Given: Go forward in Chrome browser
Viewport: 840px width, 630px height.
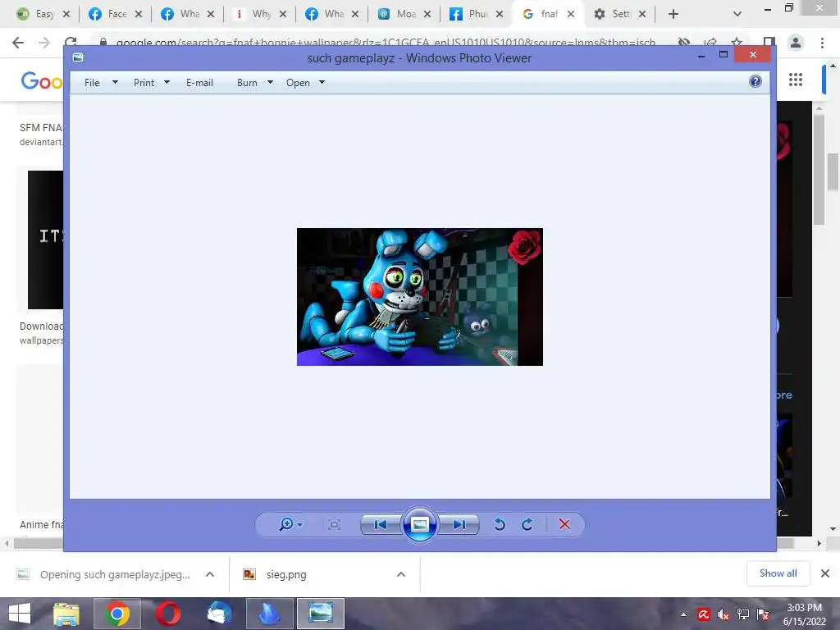Looking at the screenshot, I should pos(44,43).
